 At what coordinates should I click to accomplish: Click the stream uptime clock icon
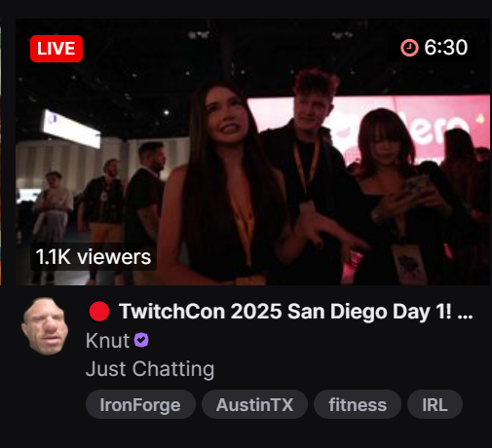coord(409,48)
